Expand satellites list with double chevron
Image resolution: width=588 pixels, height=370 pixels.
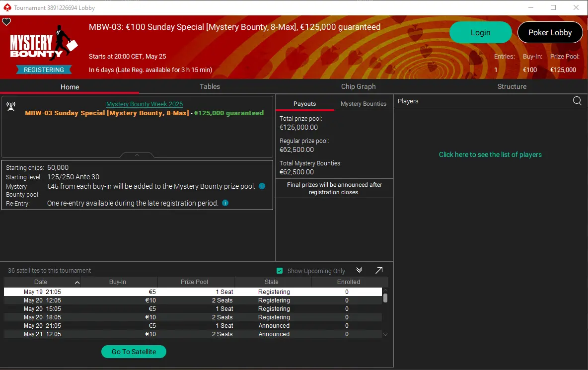[359, 270]
